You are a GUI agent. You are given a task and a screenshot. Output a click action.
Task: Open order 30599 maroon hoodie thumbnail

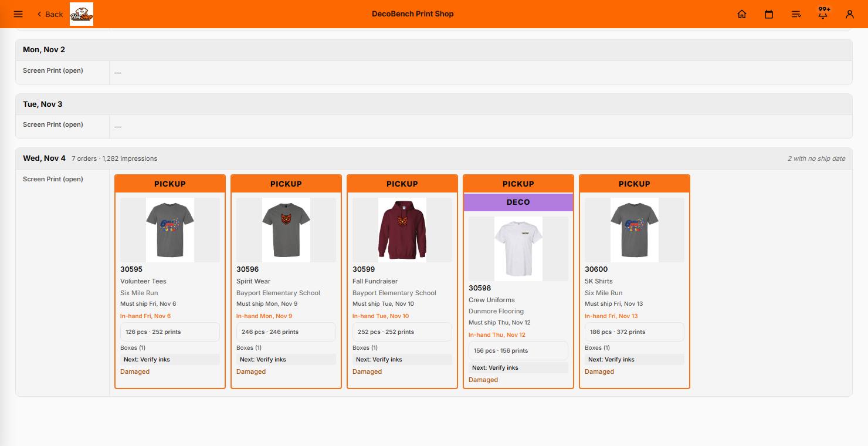pyautogui.click(x=402, y=230)
